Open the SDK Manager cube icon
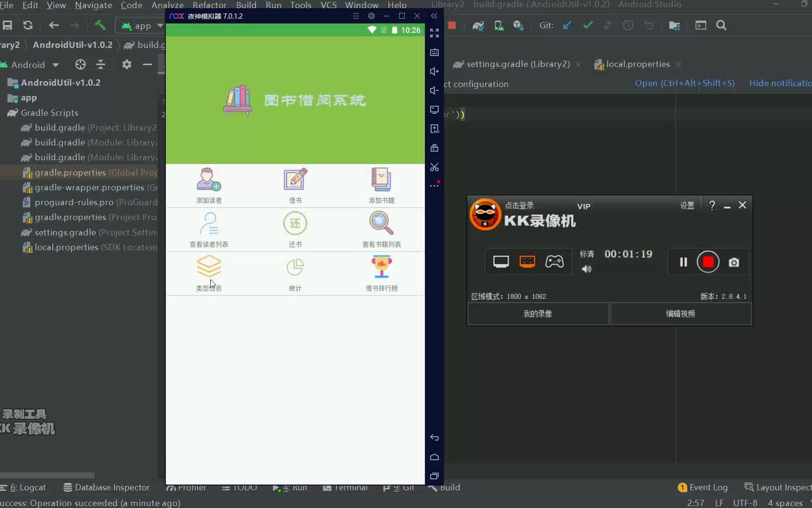 coord(518,25)
